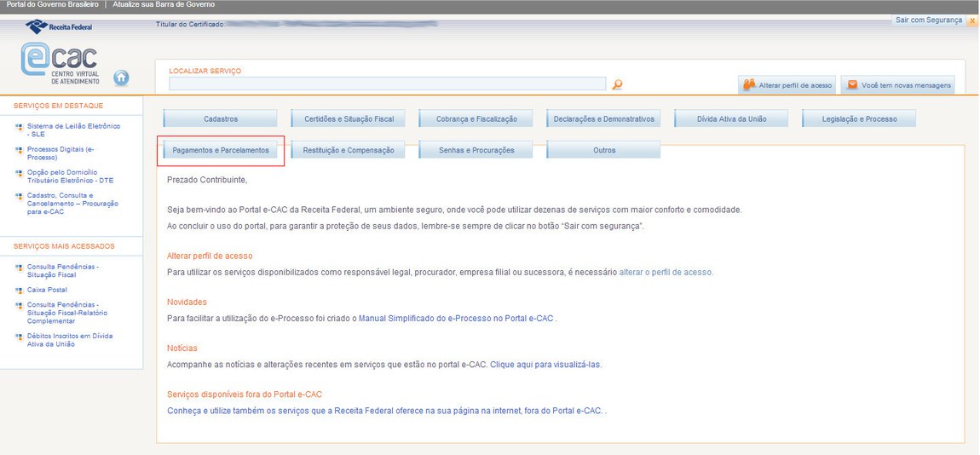Open the Cadastros menu tab
Image resolution: width=980 pixels, height=455 pixels.
pos(220,118)
